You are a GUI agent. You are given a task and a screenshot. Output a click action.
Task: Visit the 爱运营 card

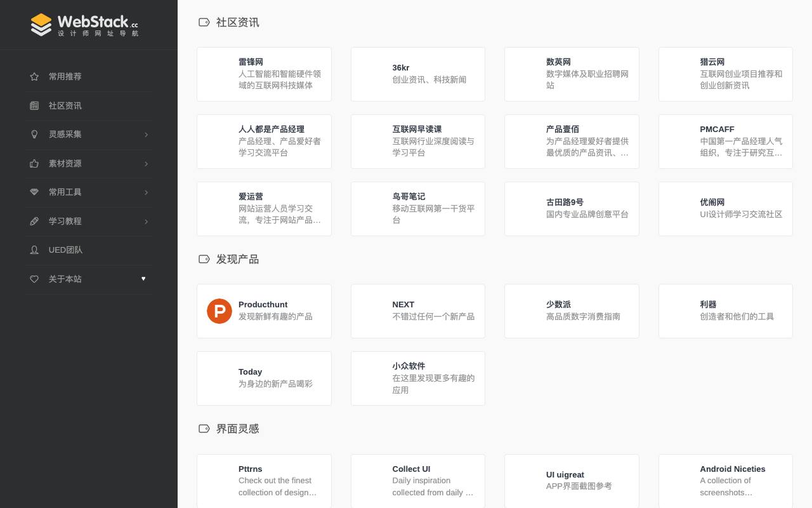(264, 209)
